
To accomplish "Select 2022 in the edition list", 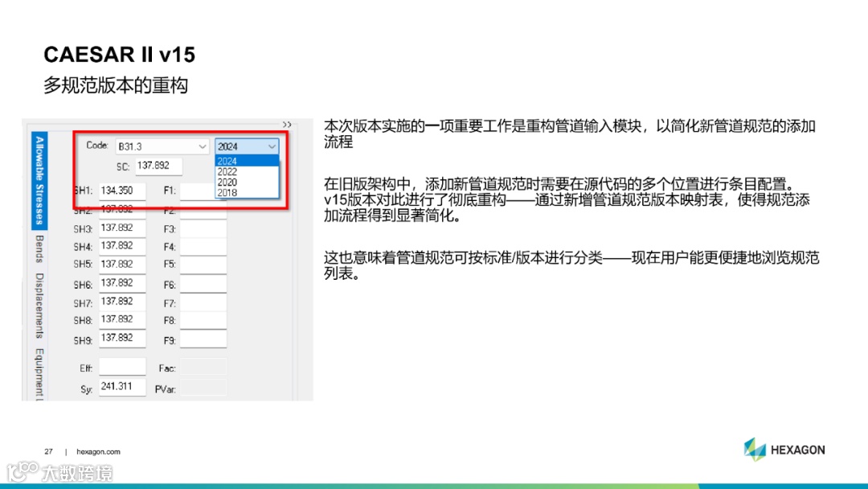I will 247,171.
